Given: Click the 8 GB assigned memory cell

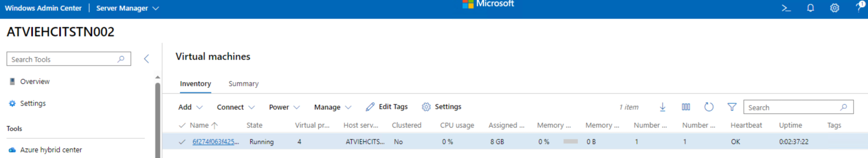Looking at the screenshot, I should (x=497, y=142).
